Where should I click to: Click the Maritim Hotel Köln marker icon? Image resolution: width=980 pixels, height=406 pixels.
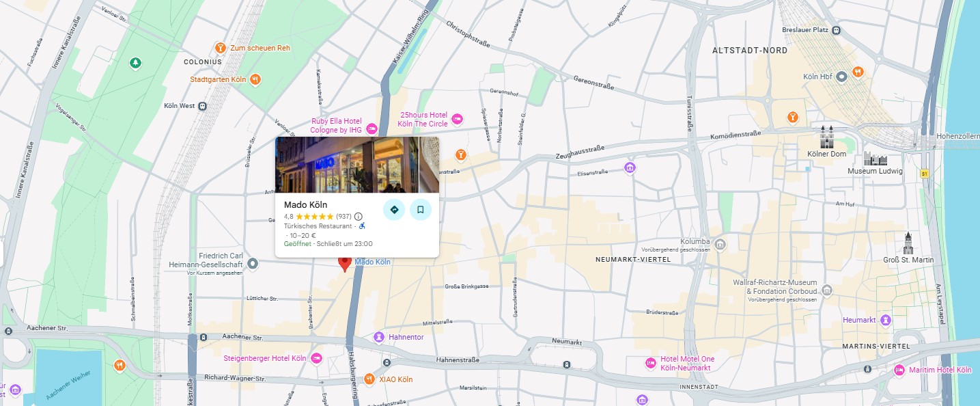(x=899, y=370)
